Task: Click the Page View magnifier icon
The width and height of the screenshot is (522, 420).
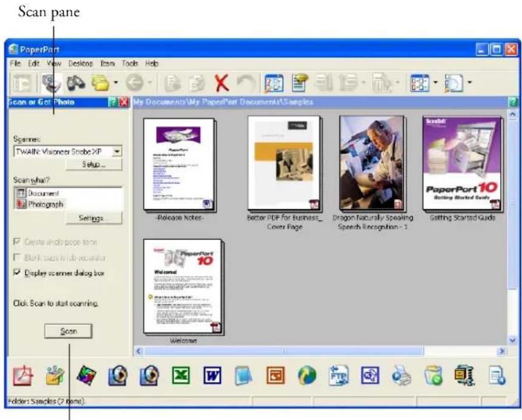Action: pyautogui.click(x=454, y=83)
